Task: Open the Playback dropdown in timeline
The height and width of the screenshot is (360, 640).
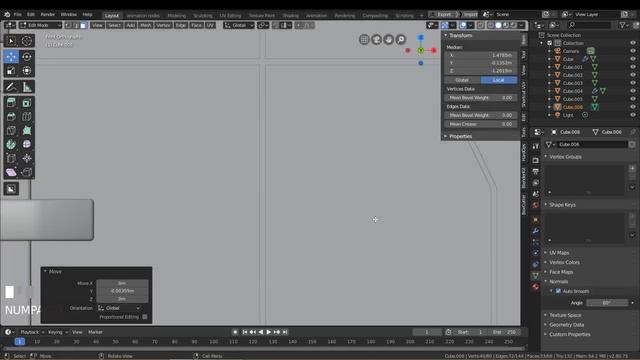Action: [32, 332]
